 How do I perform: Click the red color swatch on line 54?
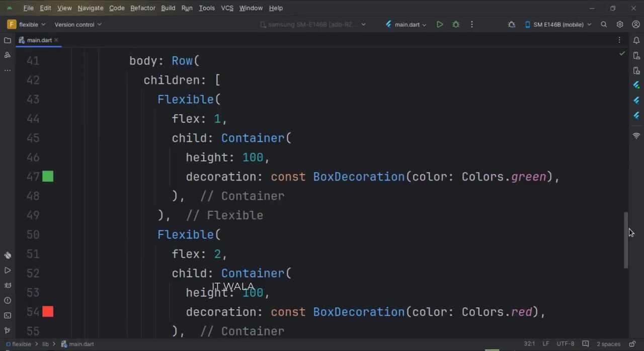[x=48, y=312]
